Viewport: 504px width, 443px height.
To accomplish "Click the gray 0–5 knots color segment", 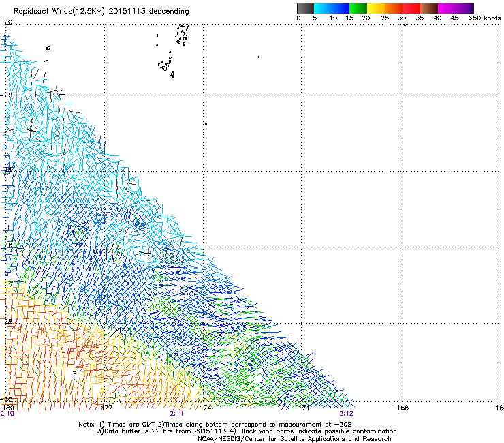I will pyautogui.click(x=305, y=8).
